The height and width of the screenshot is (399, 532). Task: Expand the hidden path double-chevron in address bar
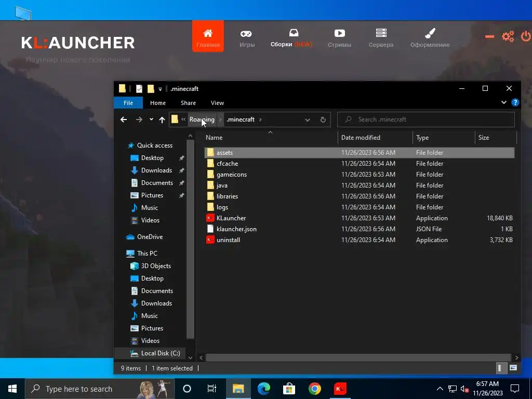(x=183, y=119)
